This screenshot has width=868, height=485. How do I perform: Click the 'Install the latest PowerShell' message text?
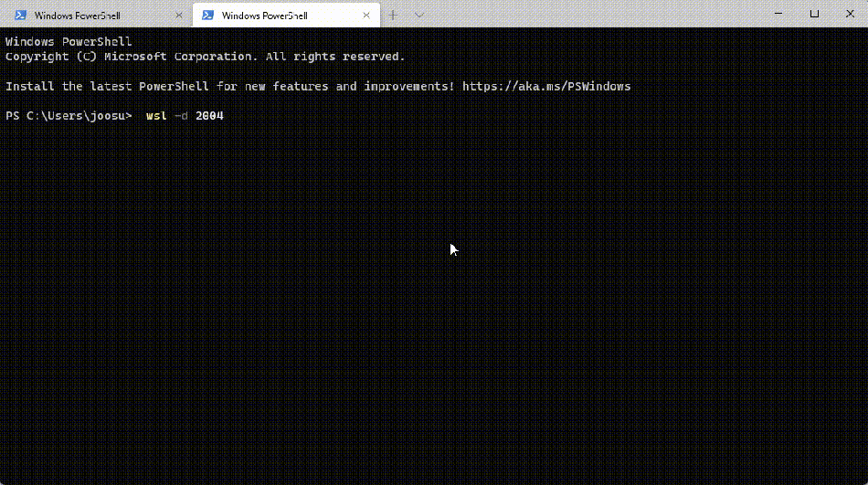coord(110,87)
